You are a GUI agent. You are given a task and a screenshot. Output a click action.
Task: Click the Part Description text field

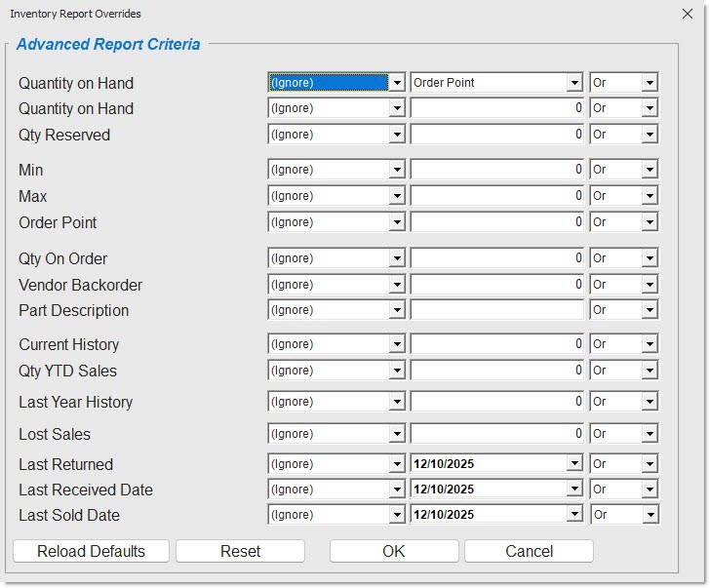(x=496, y=310)
